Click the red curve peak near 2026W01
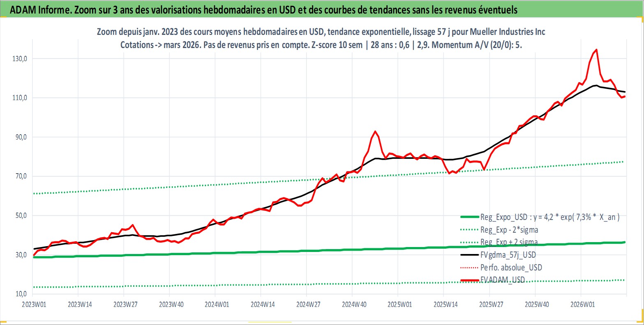This screenshot has width=644, height=325. (x=596, y=50)
